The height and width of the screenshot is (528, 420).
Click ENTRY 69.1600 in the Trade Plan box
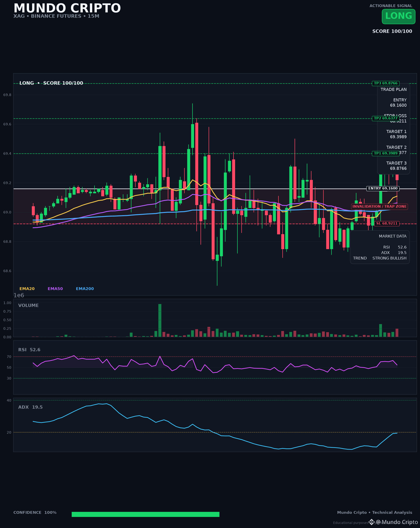click(398, 103)
